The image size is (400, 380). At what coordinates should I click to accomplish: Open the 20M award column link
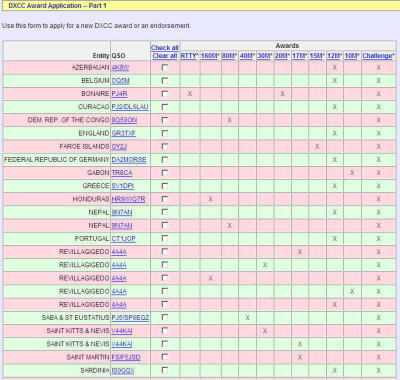(x=282, y=56)
